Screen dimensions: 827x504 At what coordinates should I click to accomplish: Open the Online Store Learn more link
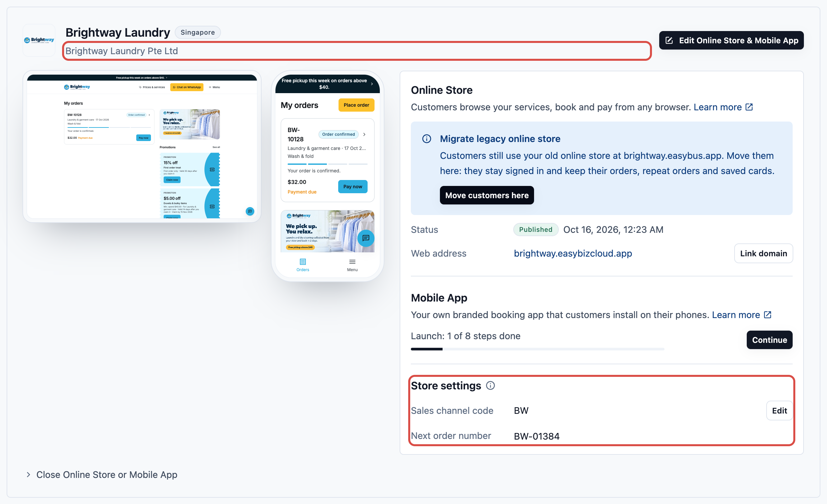click(x=717, y=107)
